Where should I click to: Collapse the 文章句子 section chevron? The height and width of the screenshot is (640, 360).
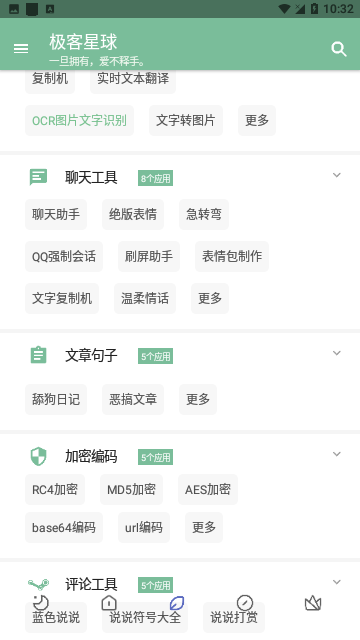(x=337, y=353)
